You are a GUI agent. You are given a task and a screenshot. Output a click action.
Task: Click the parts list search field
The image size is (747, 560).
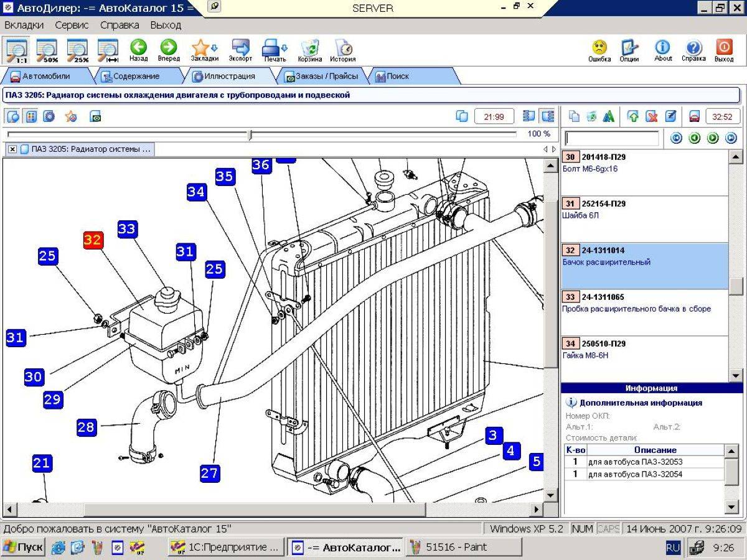611,138
